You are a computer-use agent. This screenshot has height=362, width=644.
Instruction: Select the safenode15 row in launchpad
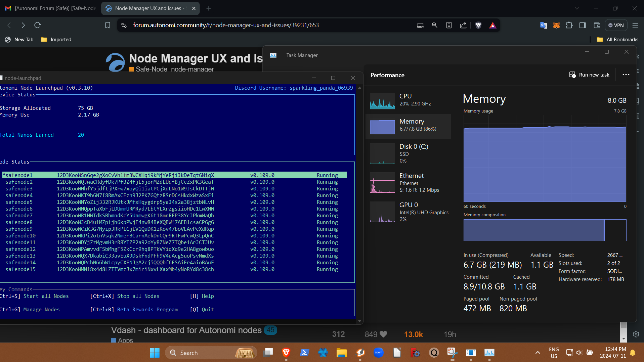(x=175, y=269)
